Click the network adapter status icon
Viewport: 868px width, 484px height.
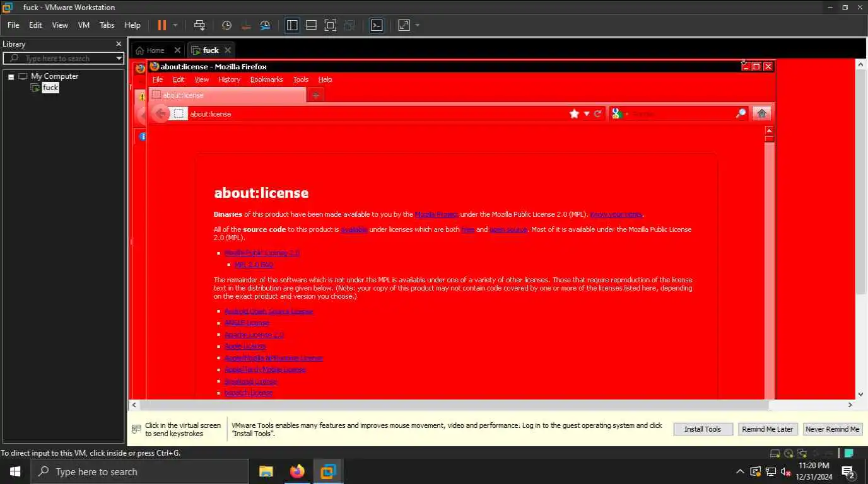(x=802, y=453)
